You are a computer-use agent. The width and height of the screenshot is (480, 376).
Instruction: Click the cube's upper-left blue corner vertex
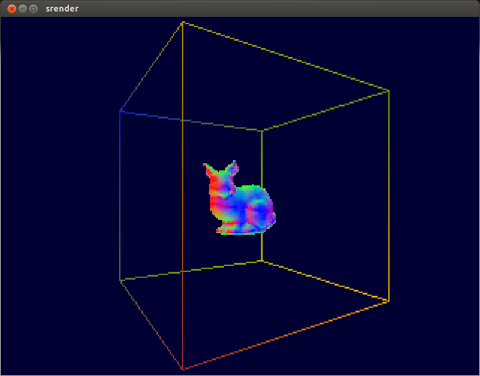[x=120, y=111]
